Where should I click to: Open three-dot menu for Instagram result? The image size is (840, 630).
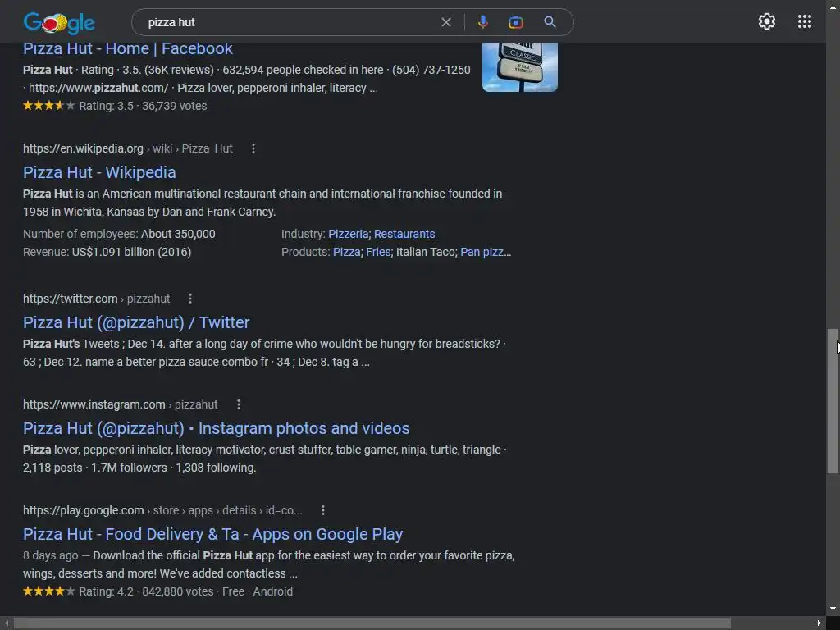[x=239, y=404]
